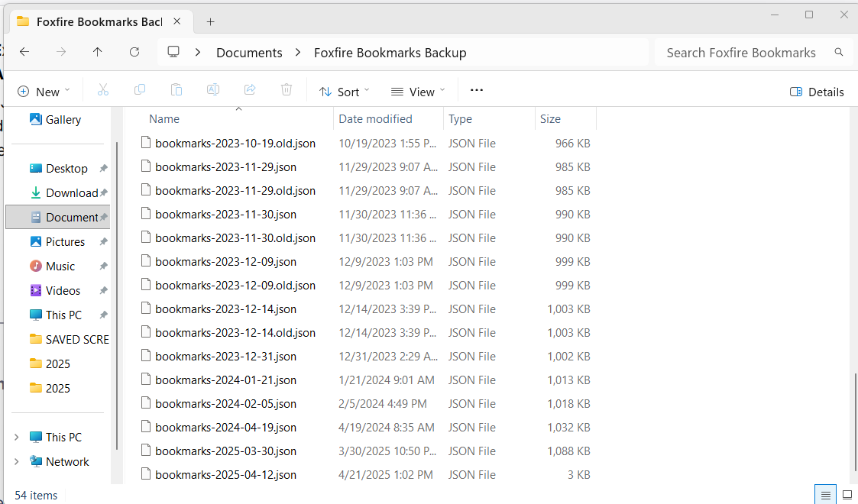Click the Cut scissors icon in toolbar
Image resolution: width=858 pixels, height=504 pixels.
103,90
